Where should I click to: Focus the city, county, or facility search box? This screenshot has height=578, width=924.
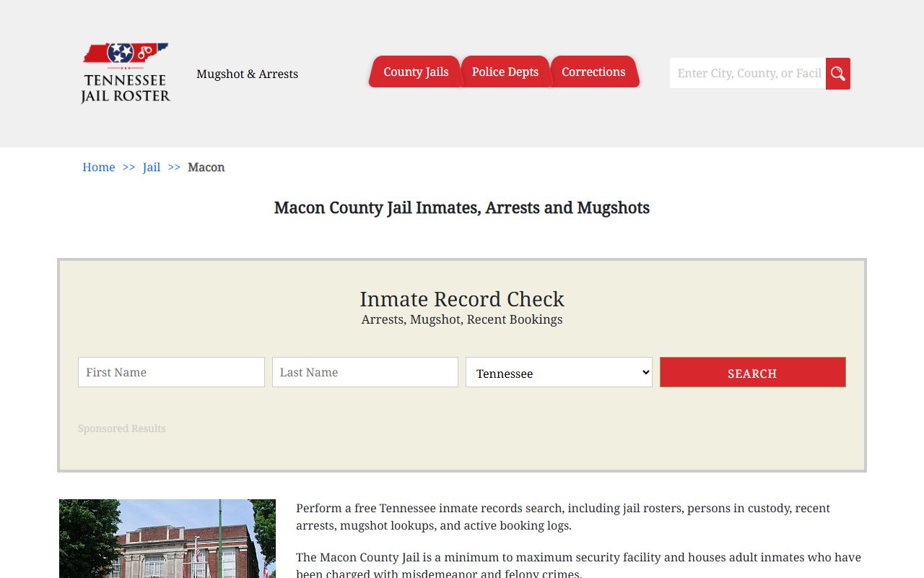748,74
